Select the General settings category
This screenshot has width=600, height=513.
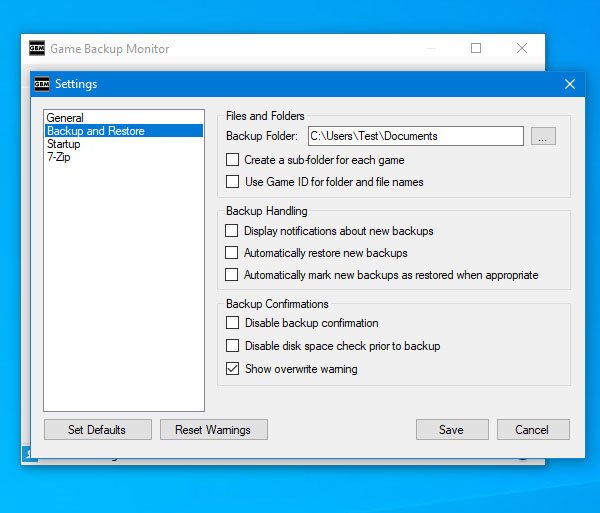(124, 118)
